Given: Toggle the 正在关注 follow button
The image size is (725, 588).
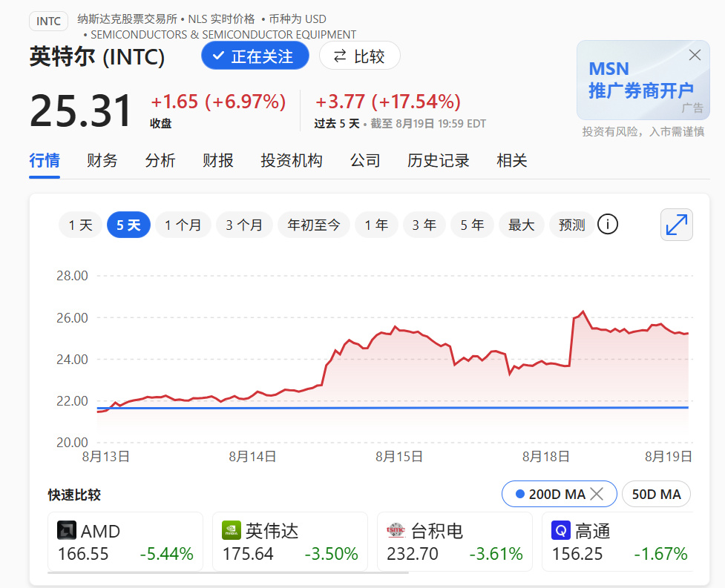Looking at the screenshot, I should (x=255, y=56).
